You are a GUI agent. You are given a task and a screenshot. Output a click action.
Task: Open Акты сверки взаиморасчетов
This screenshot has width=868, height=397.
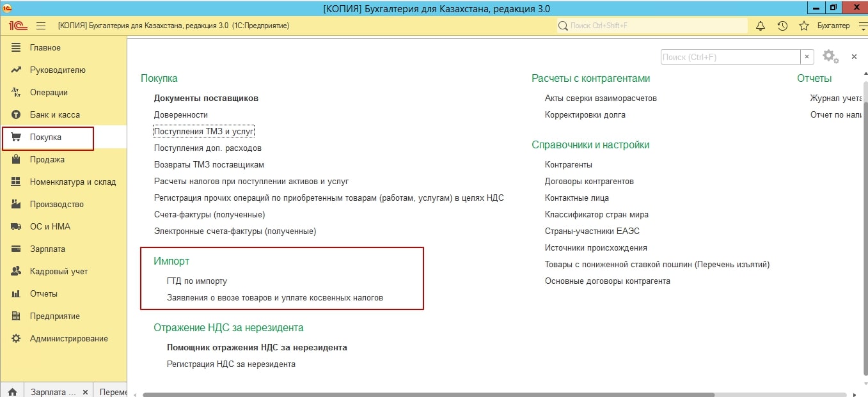(x=601, y=98)
